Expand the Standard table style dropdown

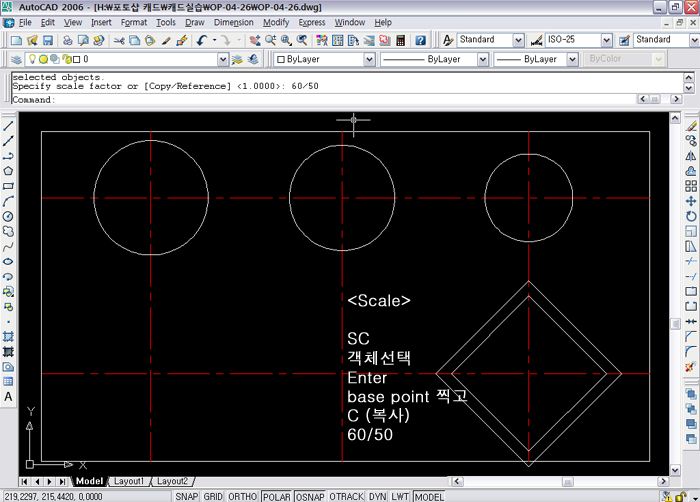[694, 40]
